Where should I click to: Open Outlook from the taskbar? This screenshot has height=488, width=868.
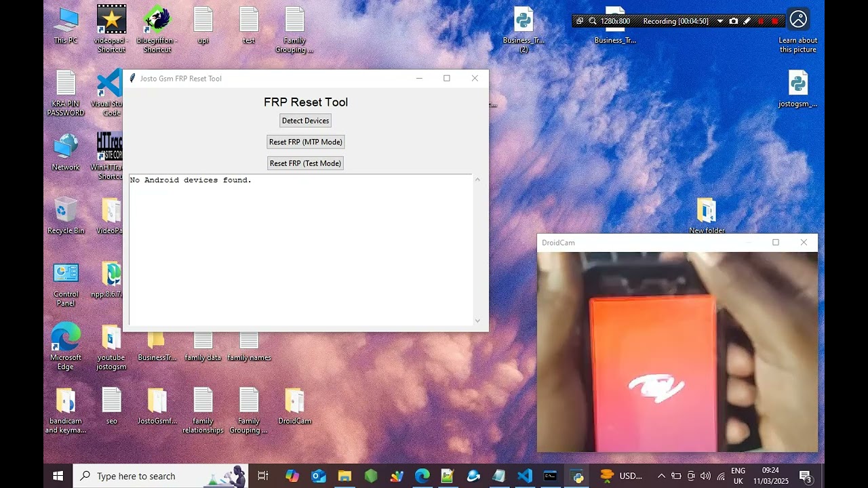pyautogui.click(x=318, y=476)
